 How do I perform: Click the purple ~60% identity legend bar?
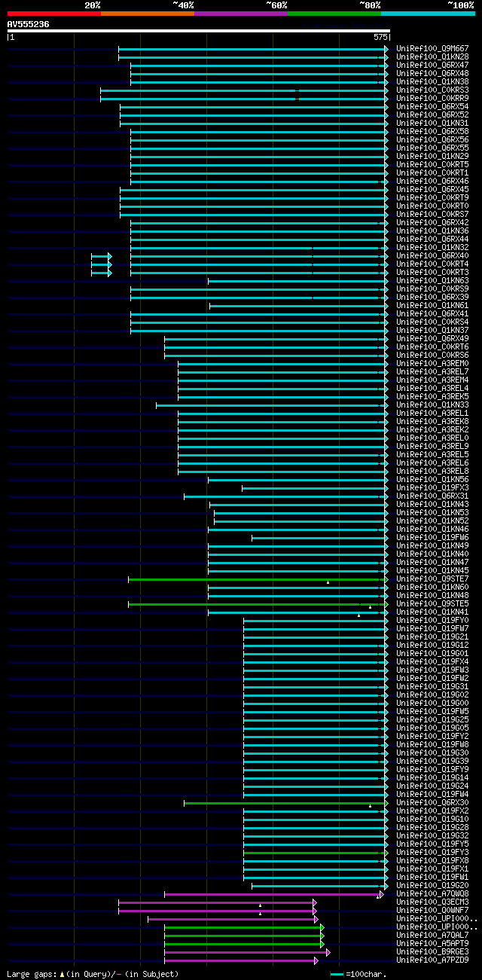241,14
